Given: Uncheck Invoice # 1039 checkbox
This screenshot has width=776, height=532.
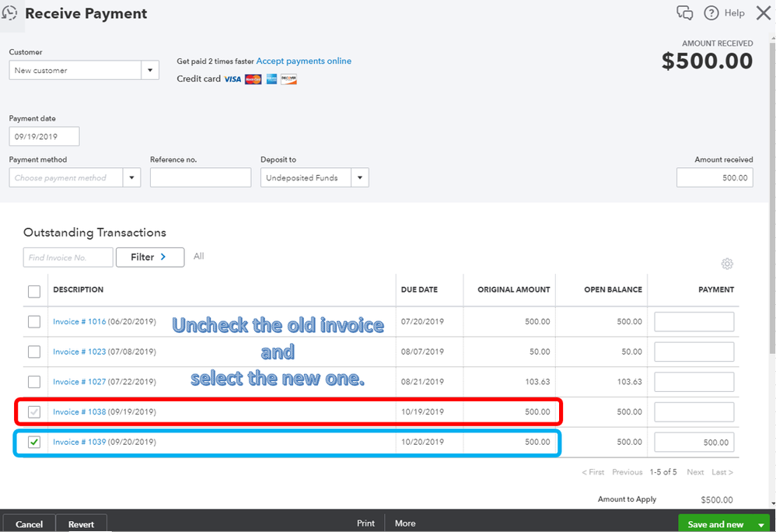Looking at the screenshot, I should 34,442.
